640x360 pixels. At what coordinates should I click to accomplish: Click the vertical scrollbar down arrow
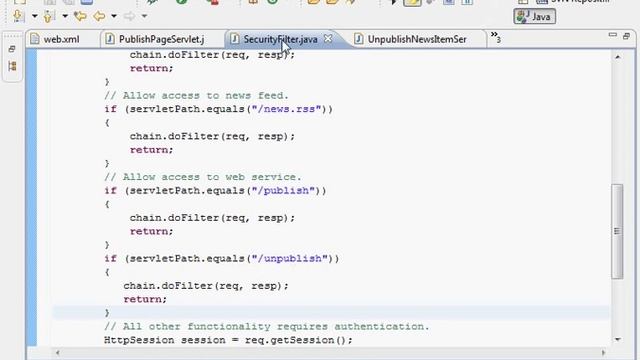point(618,339)
